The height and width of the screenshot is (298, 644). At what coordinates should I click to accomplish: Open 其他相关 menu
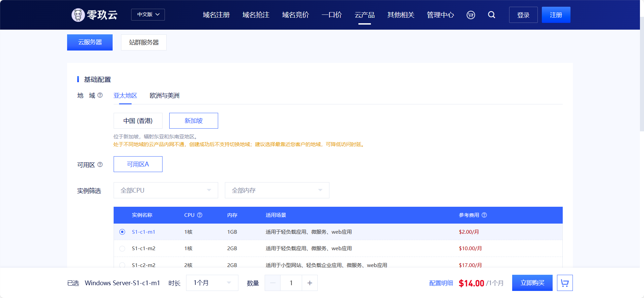point(401,15)
